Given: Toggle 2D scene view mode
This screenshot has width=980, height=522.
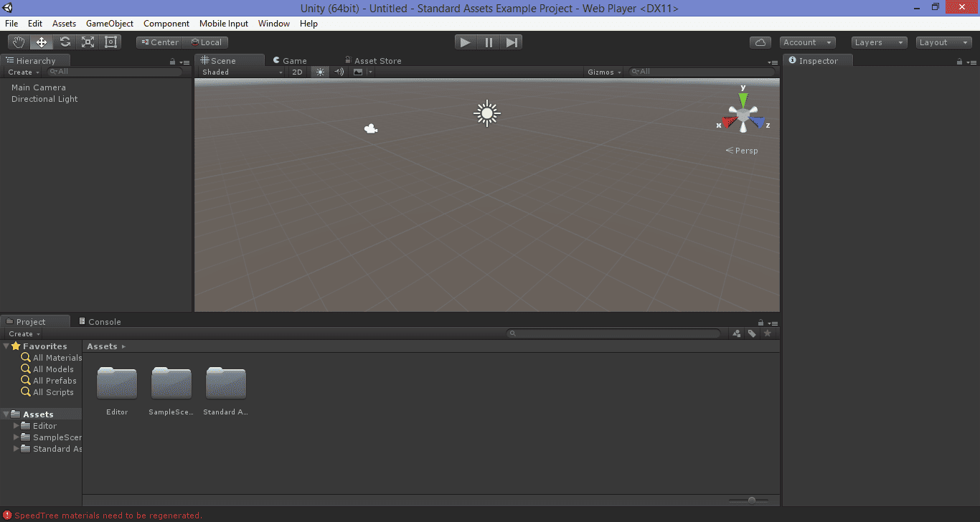Looking at the screenshot, I should tap(297, 72).
